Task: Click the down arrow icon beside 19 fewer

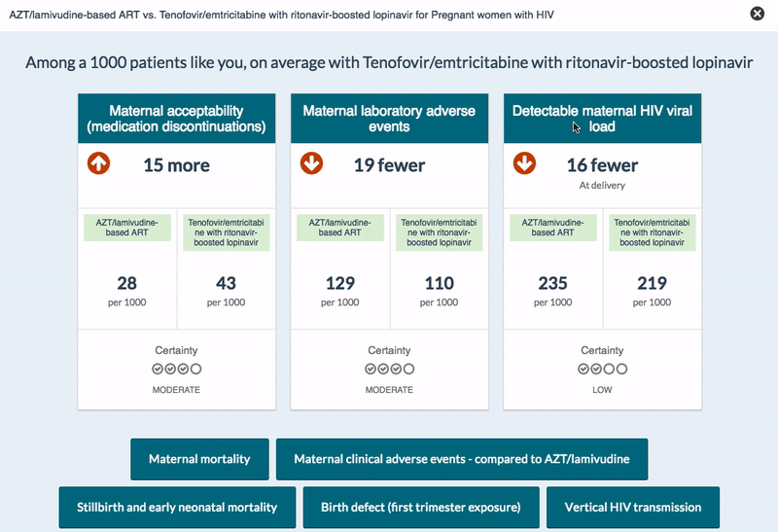Action: click(311, 163)
